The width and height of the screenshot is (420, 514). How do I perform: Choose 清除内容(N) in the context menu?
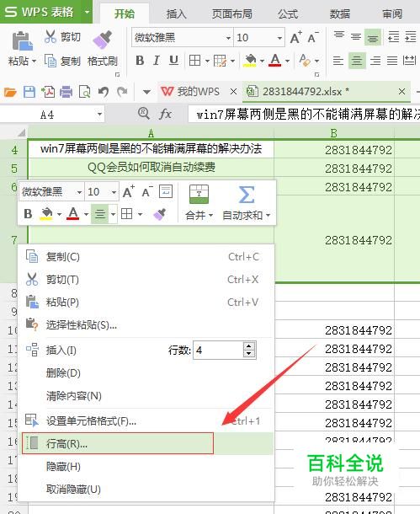[146, 396]
